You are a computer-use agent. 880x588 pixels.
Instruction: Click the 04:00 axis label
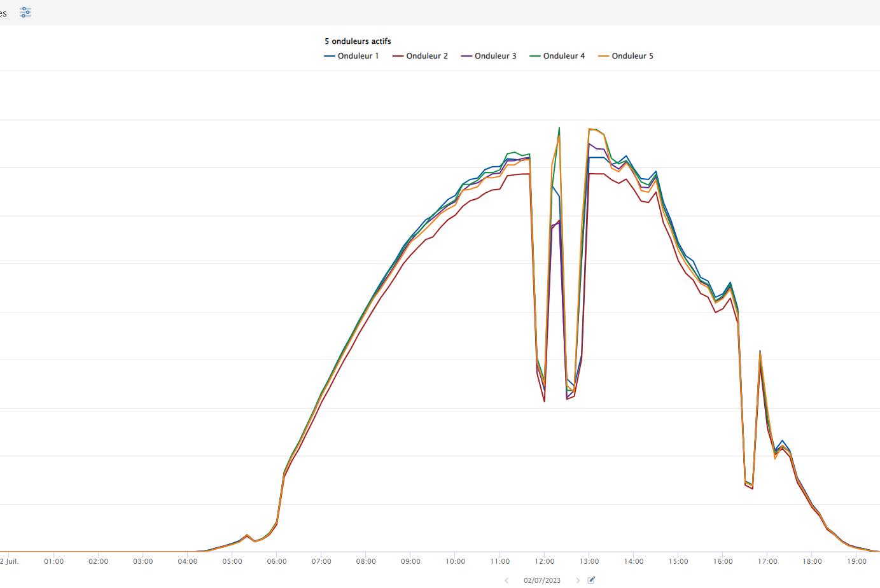(x=188, y=561)
